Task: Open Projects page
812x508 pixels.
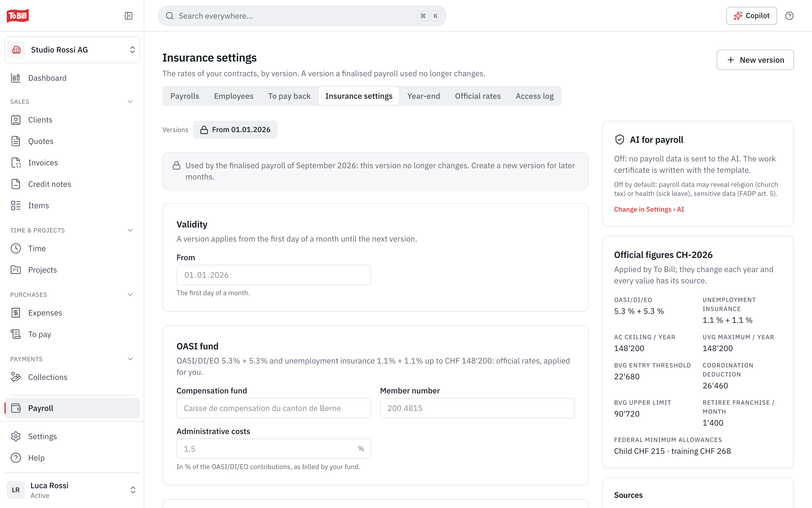Action: [72, 270]
